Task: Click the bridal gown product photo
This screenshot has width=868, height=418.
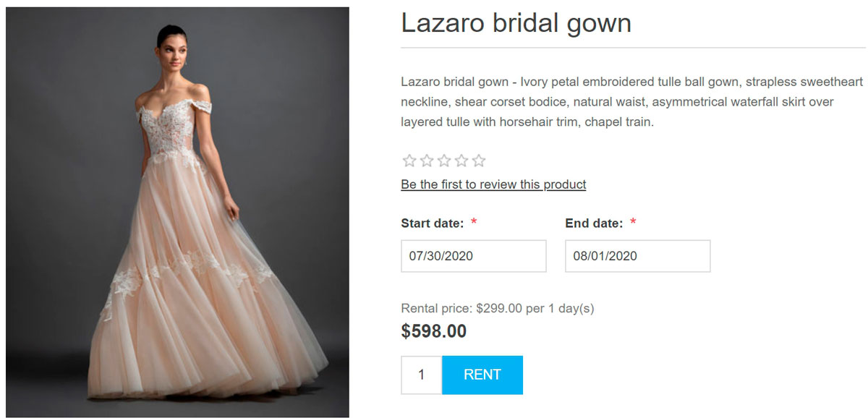Action: [x=176, y=209]
